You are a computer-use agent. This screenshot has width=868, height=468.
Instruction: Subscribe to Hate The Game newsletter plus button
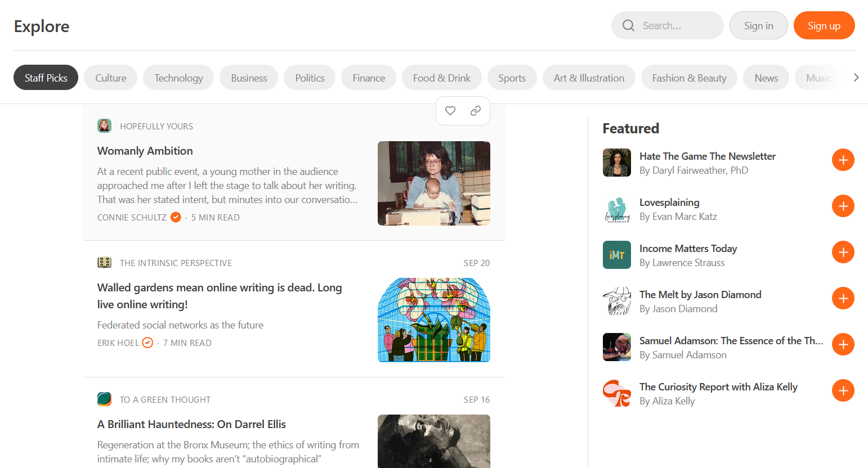(843, 160)
